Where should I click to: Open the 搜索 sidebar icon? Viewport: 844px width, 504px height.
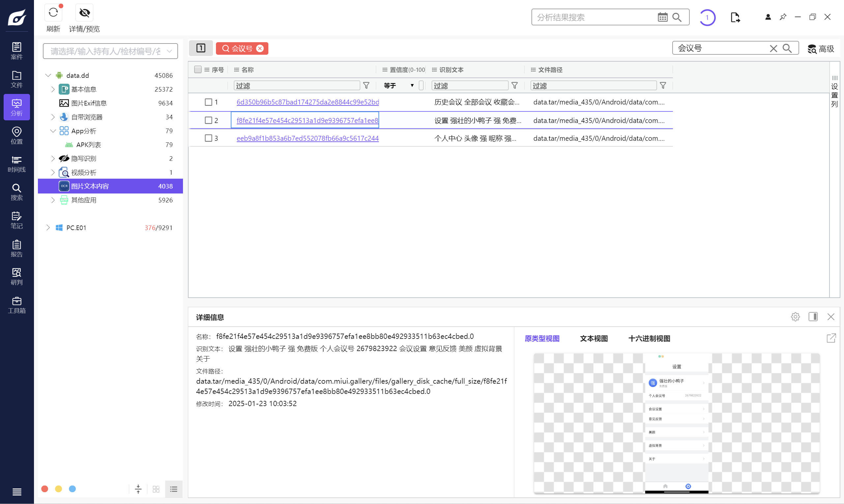(x=16, y=192)
